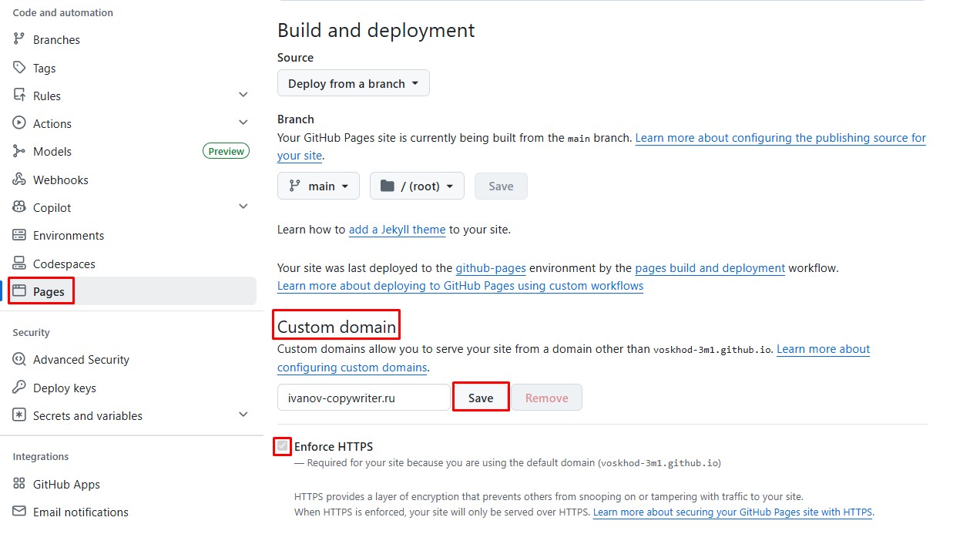980x534 pixels.
Task: Click the Branches git branch icon
Action: click(x=19, y=39)
